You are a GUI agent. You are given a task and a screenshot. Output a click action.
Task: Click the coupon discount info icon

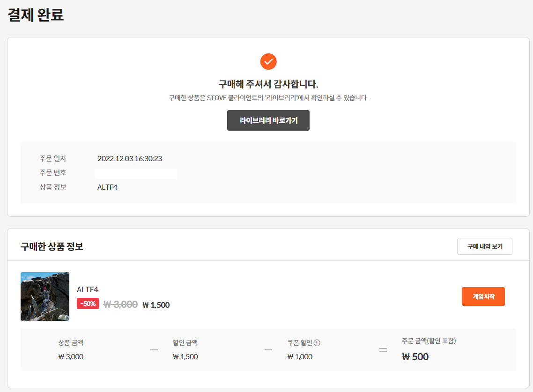click(317, 343)
